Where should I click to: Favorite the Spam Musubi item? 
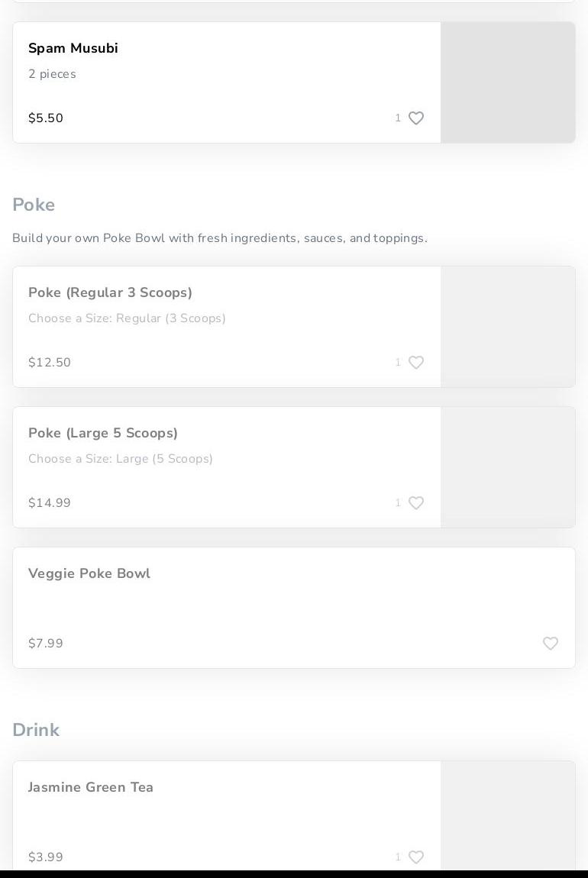click(416, 118)
